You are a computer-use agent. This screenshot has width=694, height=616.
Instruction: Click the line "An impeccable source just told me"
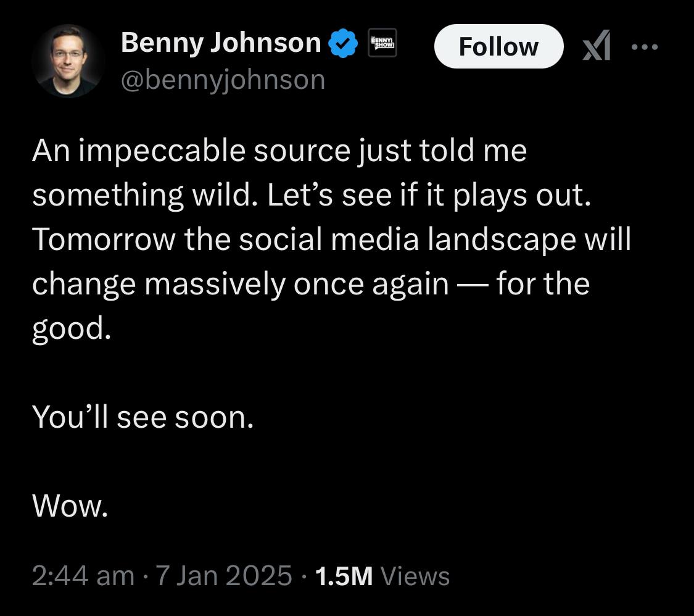pyautogui.click(x=279, y=151)
